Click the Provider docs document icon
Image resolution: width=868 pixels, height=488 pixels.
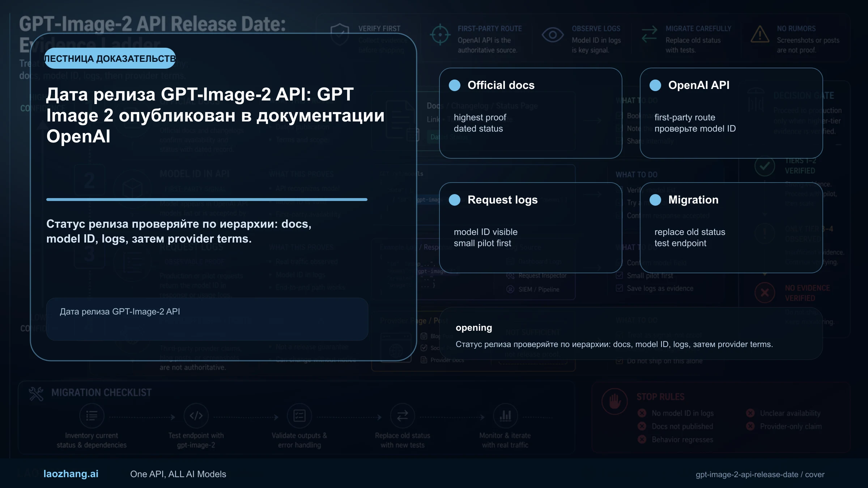[x=424, y=360]
